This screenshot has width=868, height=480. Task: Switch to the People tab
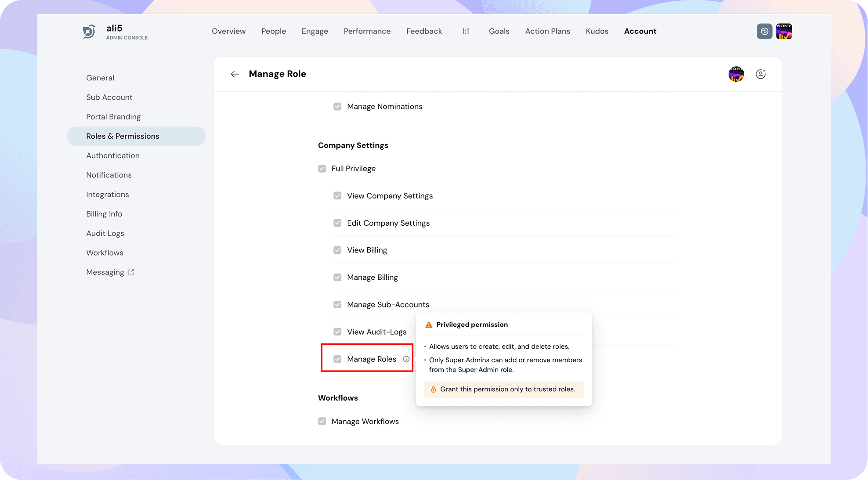[274, 31]
